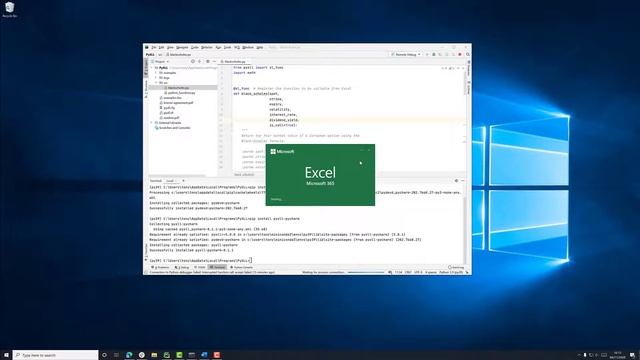Viewport: 640px width, 360px height.
Task: Open the Tools menu
Action: click(x=227, y=48)
